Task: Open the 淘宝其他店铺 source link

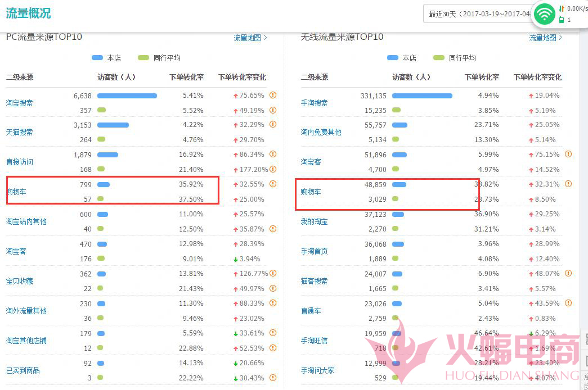Action: [26, 341]
